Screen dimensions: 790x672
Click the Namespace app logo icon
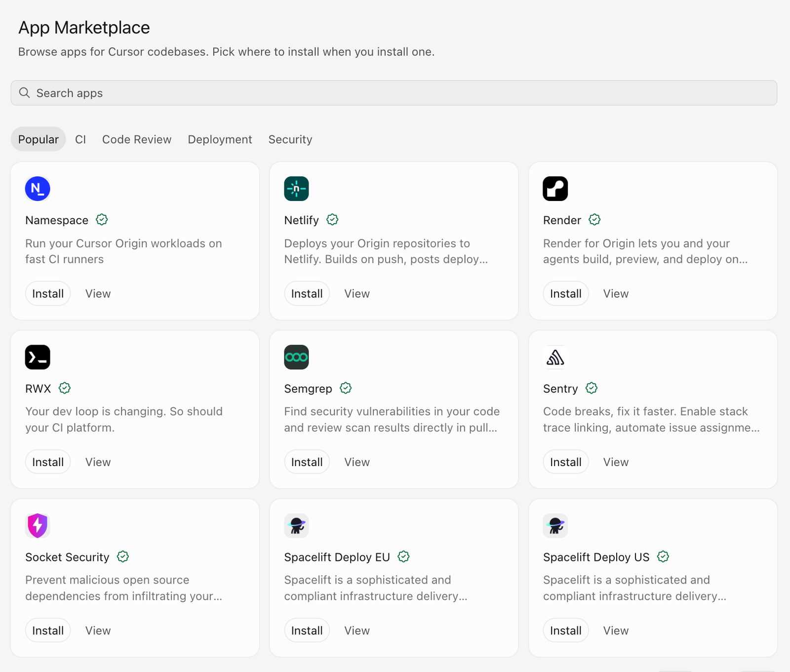38,189
